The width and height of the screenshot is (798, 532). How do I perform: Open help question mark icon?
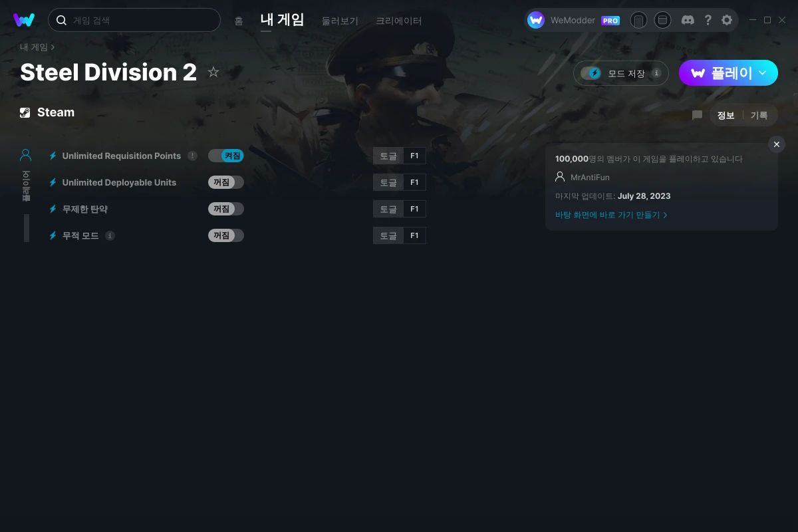[x=708, y=20]
